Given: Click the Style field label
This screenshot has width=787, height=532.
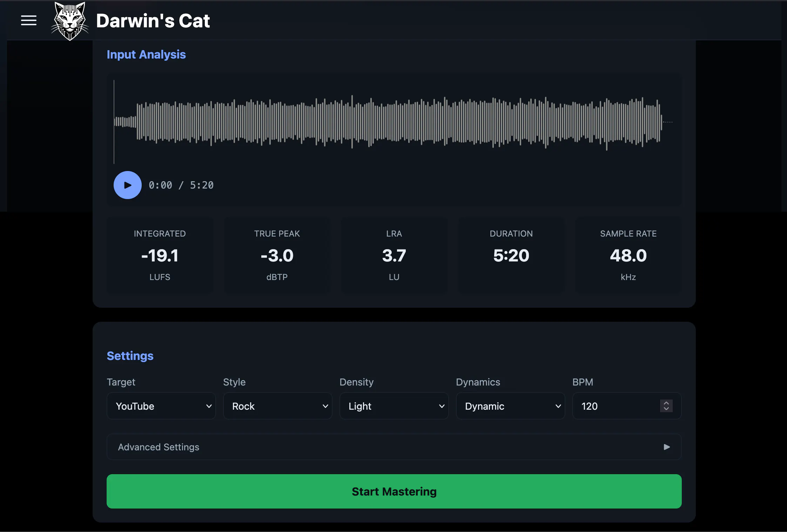Looking at the screenshot, I should 234,382.
